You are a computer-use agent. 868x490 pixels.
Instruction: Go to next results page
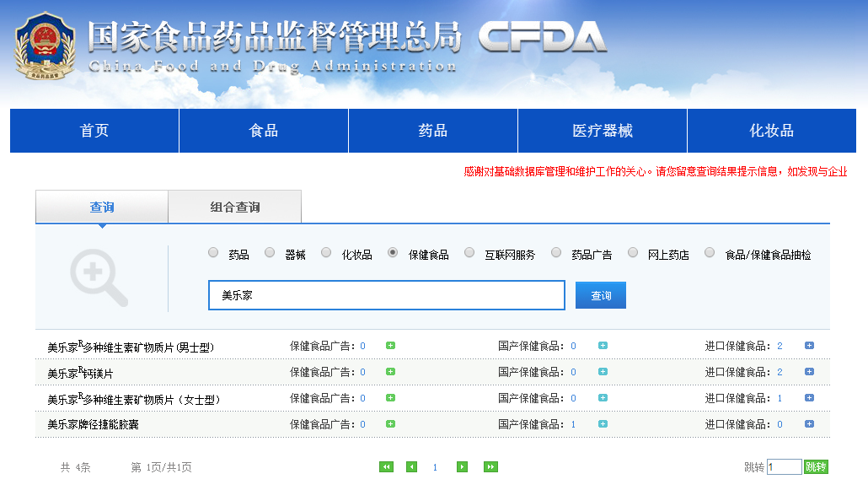click(463, 466)
